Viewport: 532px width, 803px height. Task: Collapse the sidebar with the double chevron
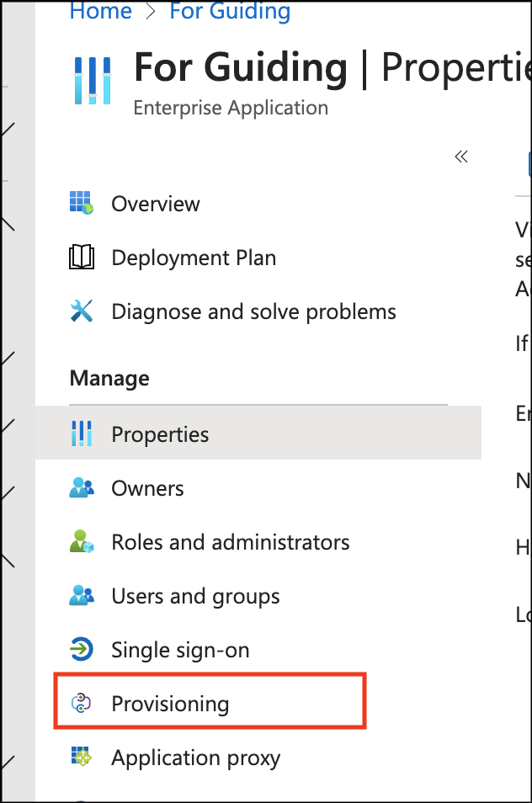click(460, 157)
